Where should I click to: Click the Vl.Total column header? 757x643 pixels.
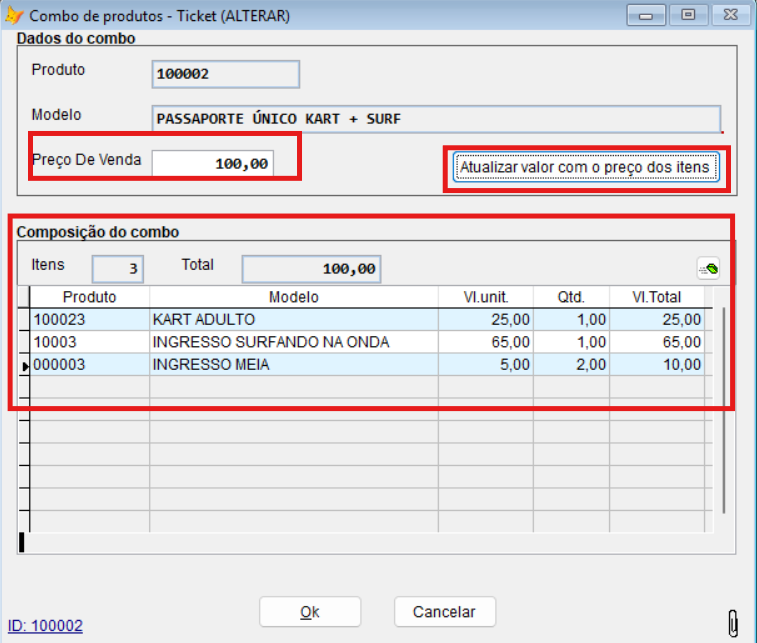(x=657, y=297)
